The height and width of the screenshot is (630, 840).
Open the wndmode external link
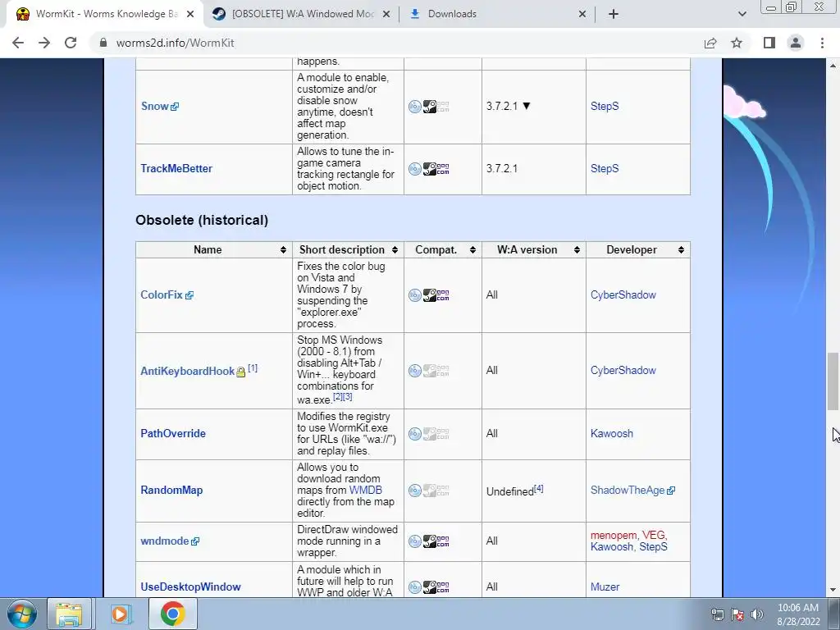click(169, 541)
